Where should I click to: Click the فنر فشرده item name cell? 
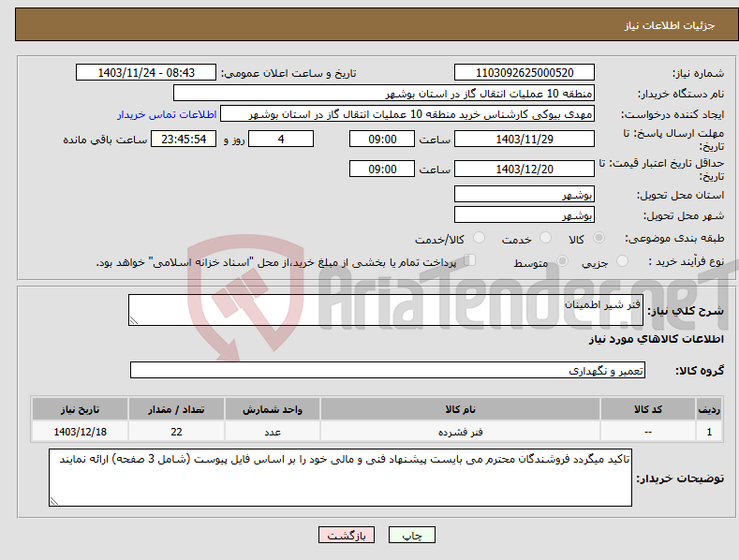click(x=460, y=432)
